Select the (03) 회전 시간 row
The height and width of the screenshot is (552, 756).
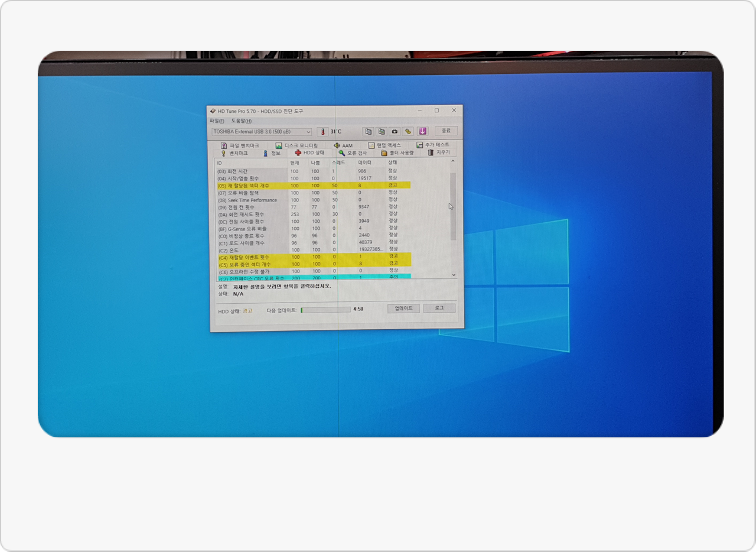pos(313,171)
